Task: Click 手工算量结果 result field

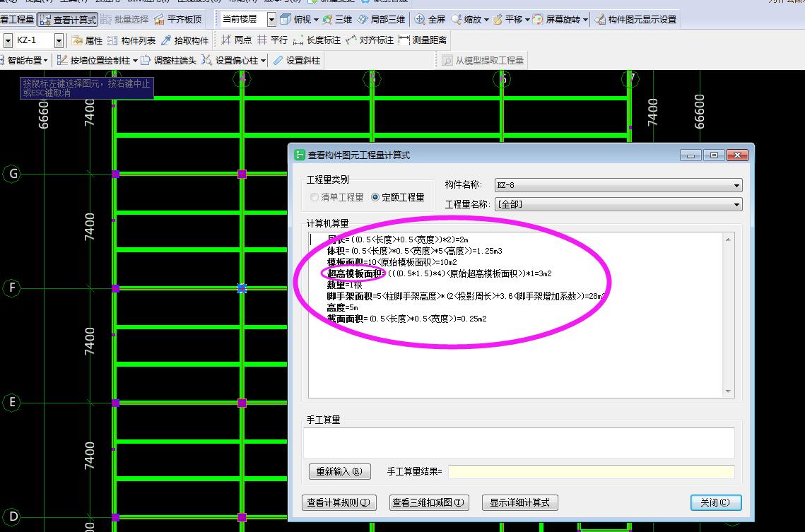Action: [x=591, y=472]
